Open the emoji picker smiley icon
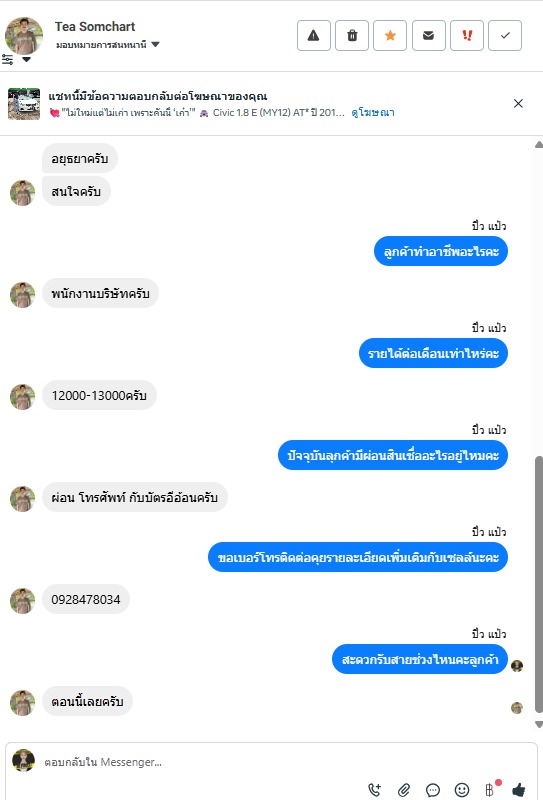543x800 pixels. pyautogui.click(x=462, y=790)
